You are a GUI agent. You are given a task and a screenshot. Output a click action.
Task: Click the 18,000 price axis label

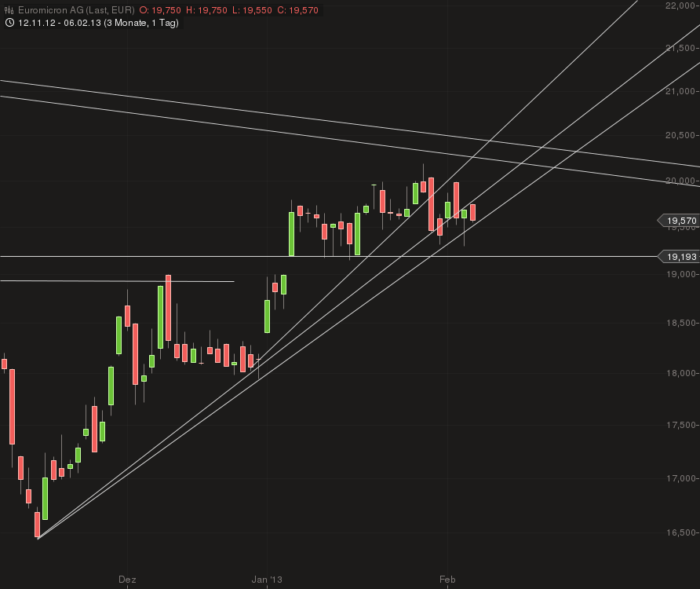pyautogui.click(x=681, y=373)
